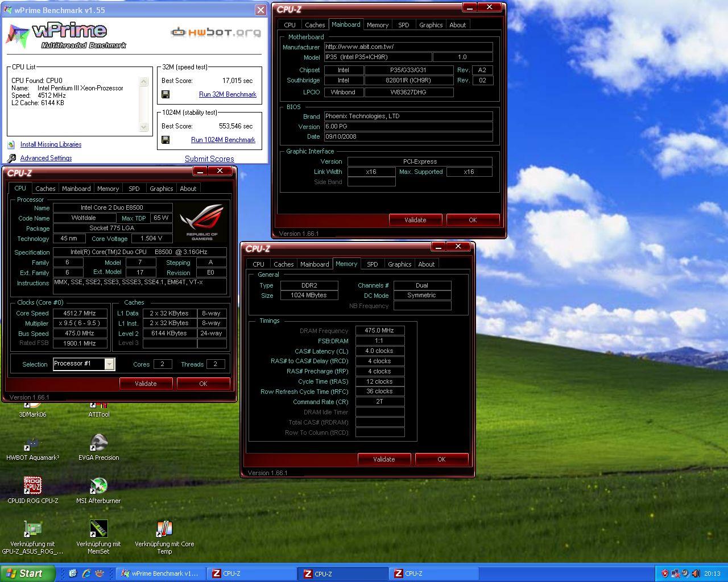Click Validate in the Mainboard window
Viewport: 728px width, 582px height.
(415, 220)
